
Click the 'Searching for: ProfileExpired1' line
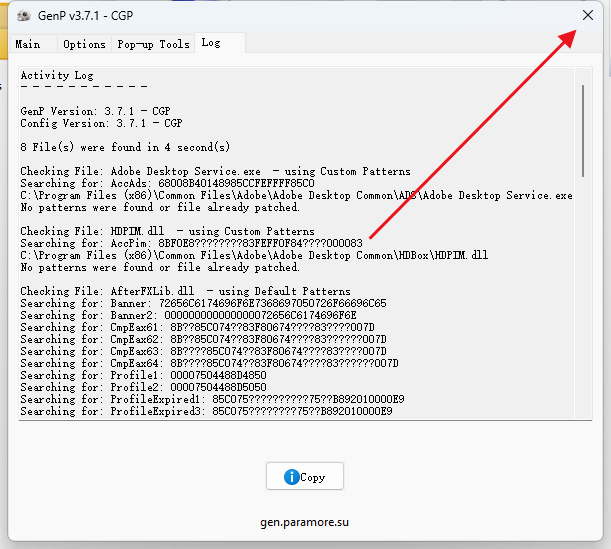click(x=212, y=399)
